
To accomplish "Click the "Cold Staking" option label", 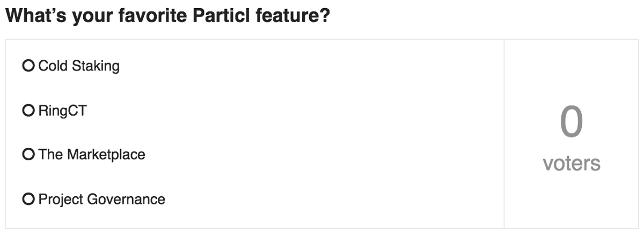I will [x=78, y=66].
